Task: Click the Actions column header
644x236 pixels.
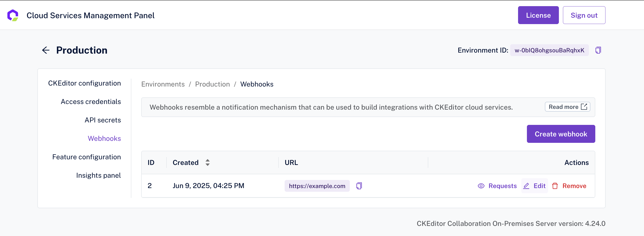Action: tap(577, 162)
